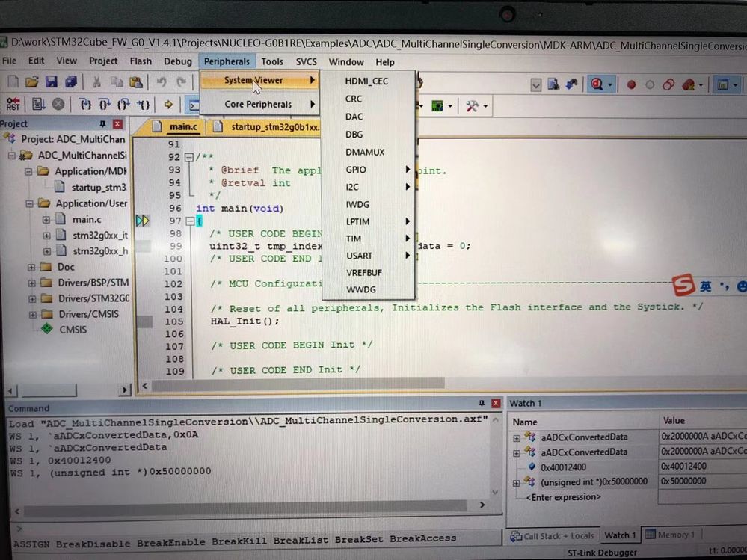Show the next statement with the yellow arrow
The image size is (747, 560).
coord(168,105)
